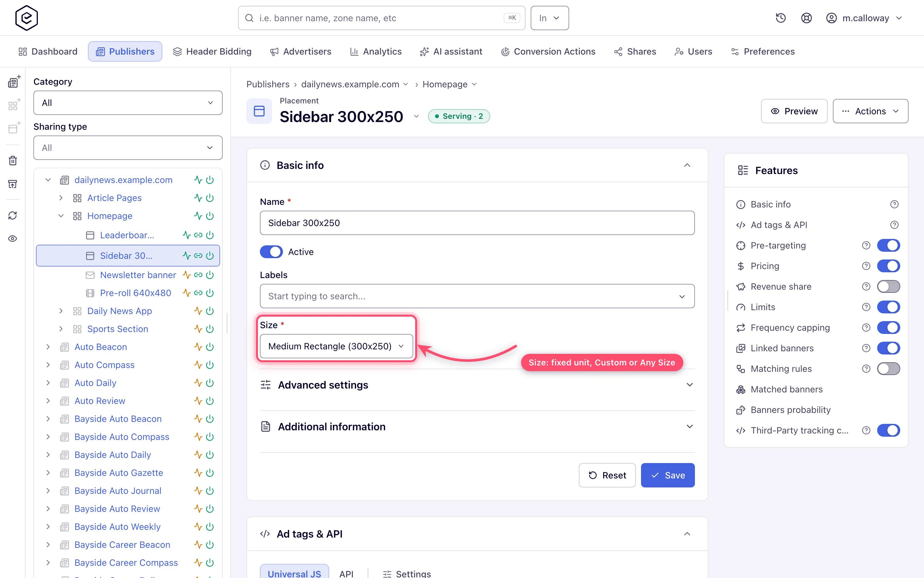Expand the Additional information section
This screenshot has width=924, height=578.
point(477,427)
